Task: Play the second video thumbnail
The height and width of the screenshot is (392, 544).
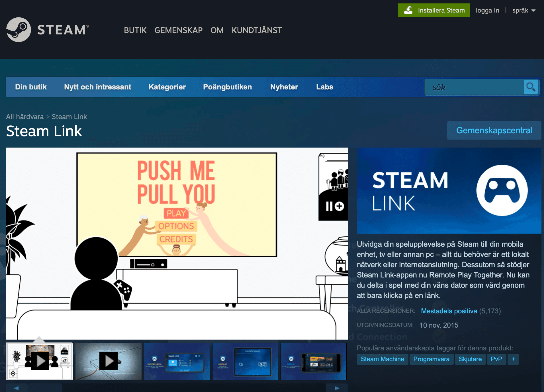Action: pos(109,361)
